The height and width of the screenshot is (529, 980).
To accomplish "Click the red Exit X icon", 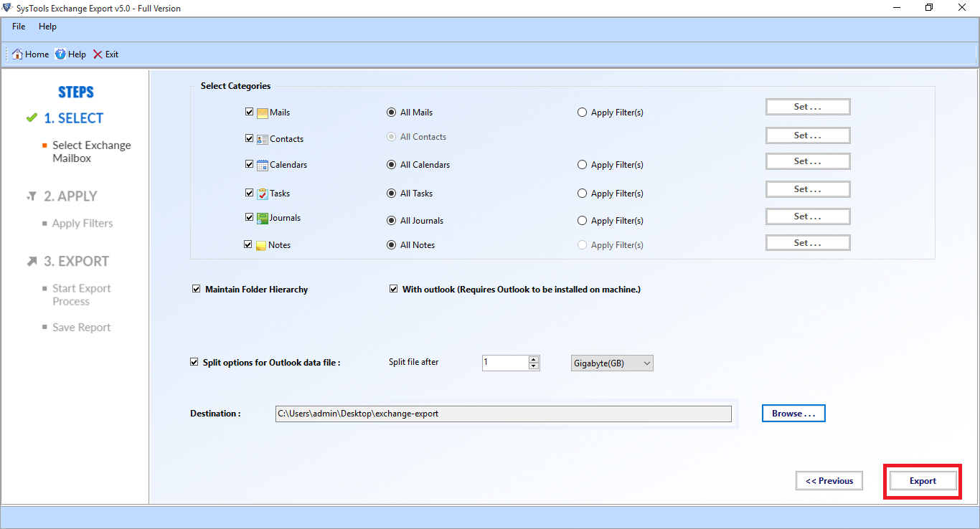I will click(98, 54).
